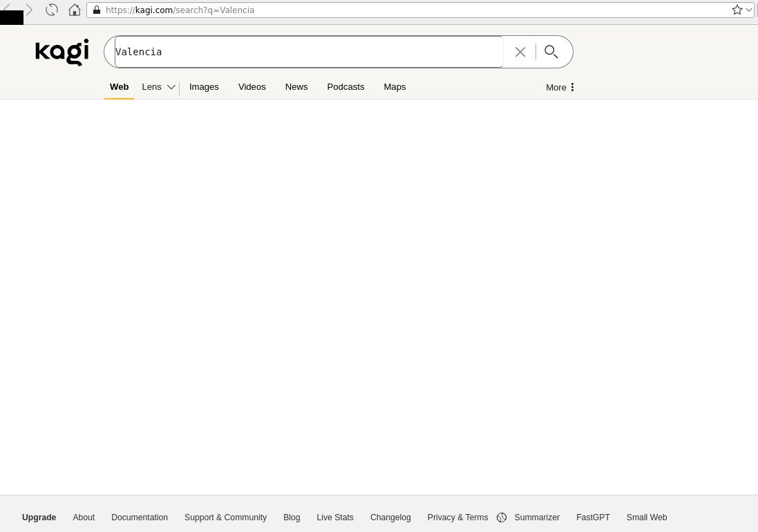758x532 pixels.
Task: Switch to the Images tab
Action: [x=204, y=87]
